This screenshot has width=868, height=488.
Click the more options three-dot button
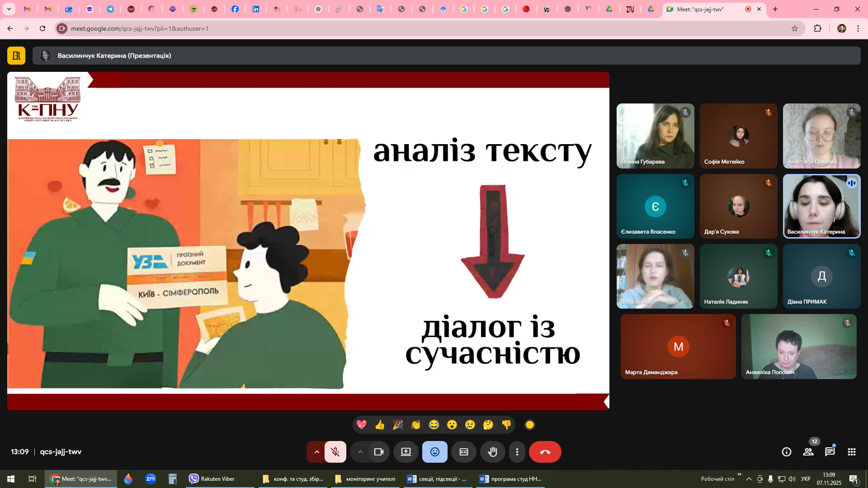(x=517, y=452)
